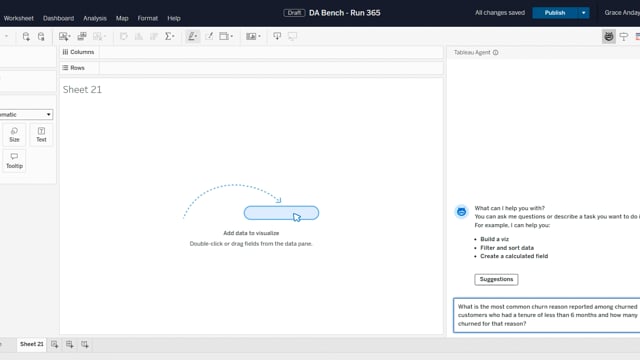640x360 pixels.
Task: Expand the Fit dropdown arrow
Action: 231,36
